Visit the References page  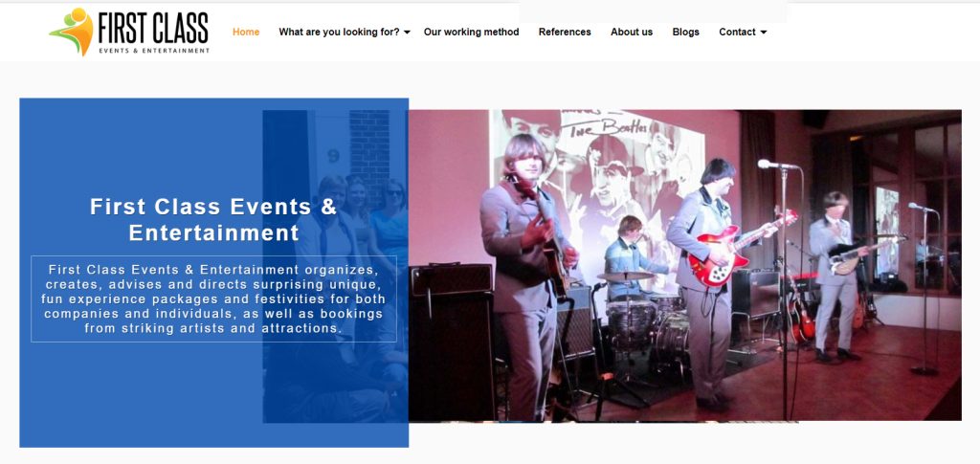565,32
